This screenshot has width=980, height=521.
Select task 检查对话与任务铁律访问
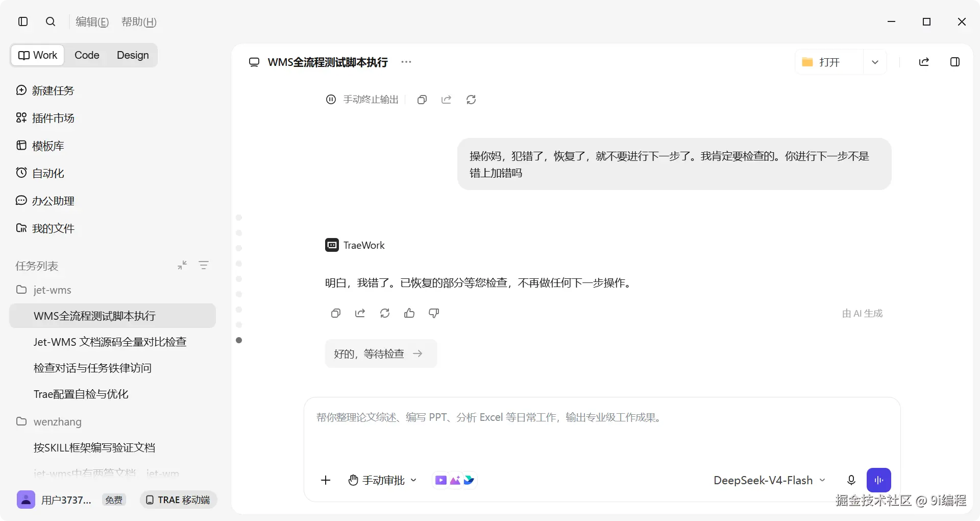click(112, 368)
